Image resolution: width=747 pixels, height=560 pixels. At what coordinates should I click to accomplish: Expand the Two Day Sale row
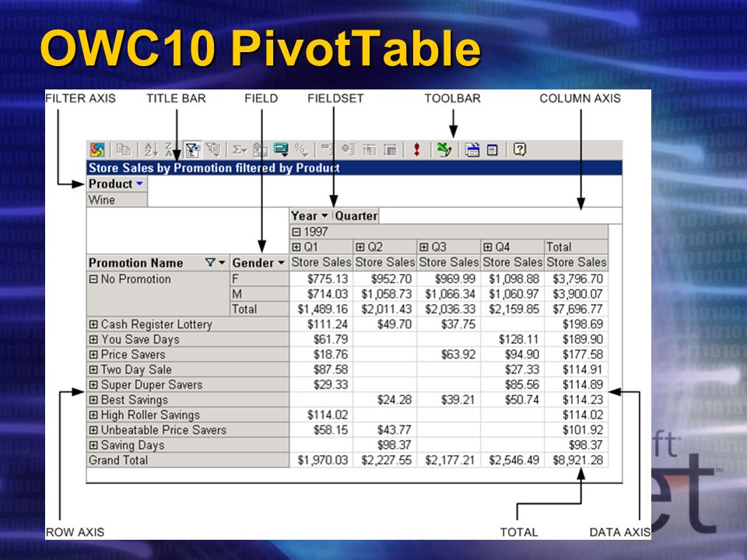pyautogui.click(x=93, y=369)
